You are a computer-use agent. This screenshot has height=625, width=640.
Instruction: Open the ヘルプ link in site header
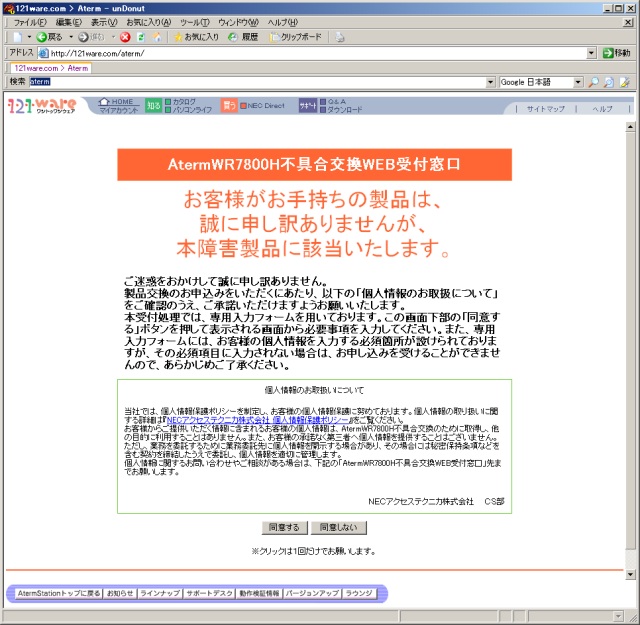[x=602, y=109]
